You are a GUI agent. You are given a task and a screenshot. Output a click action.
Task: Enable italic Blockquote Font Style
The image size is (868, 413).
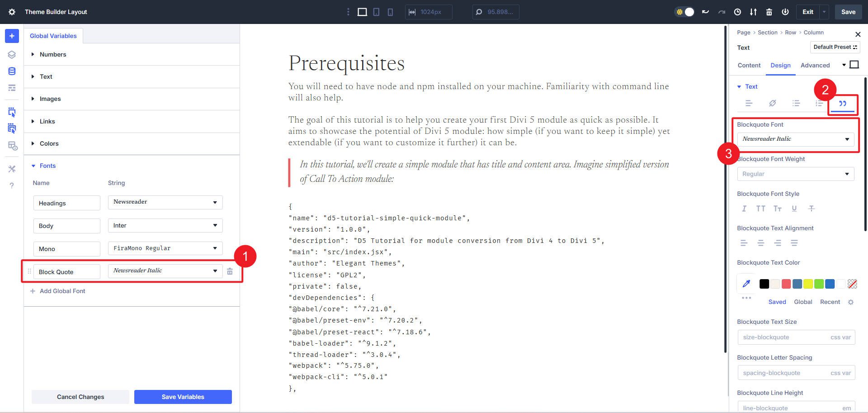[744, 209]
